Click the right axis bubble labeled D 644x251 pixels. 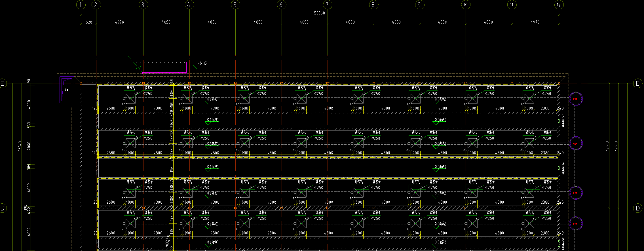pos(637,208)
